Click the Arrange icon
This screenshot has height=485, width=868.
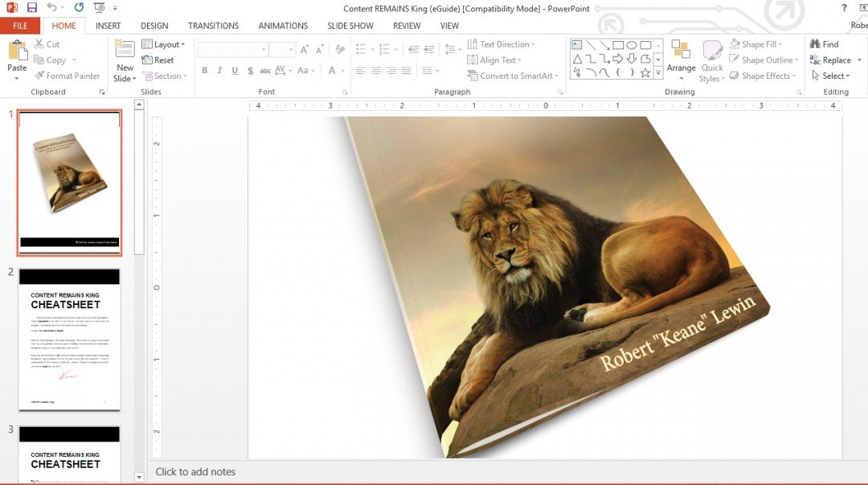681,49
